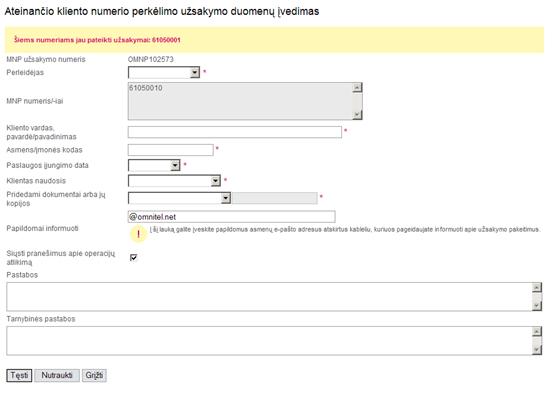Click the yellow exclamation warning icon
This screenshot has height=397, width=553.
[x=138, y=234]
